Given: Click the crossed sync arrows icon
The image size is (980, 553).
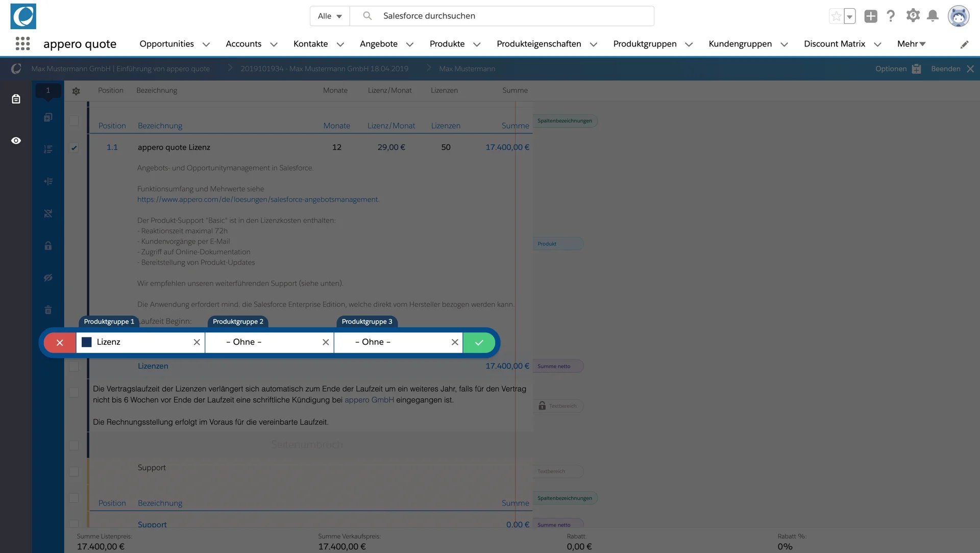Looking at the screenshot, I should click(x=48, y=213).
